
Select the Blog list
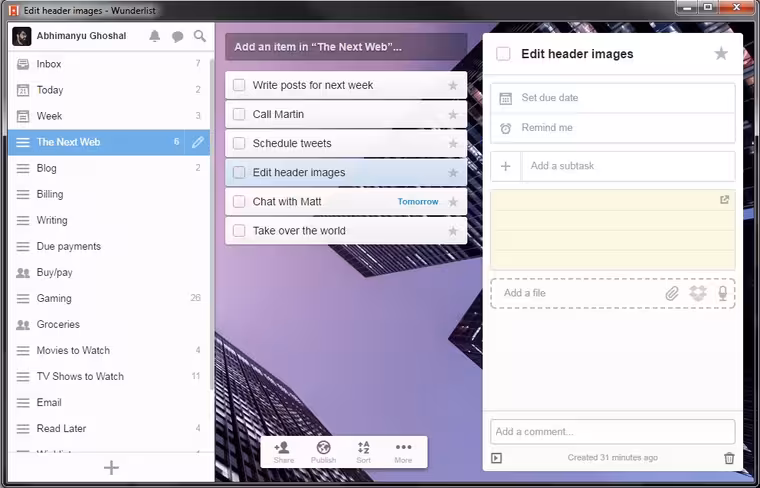pos(109,168)
